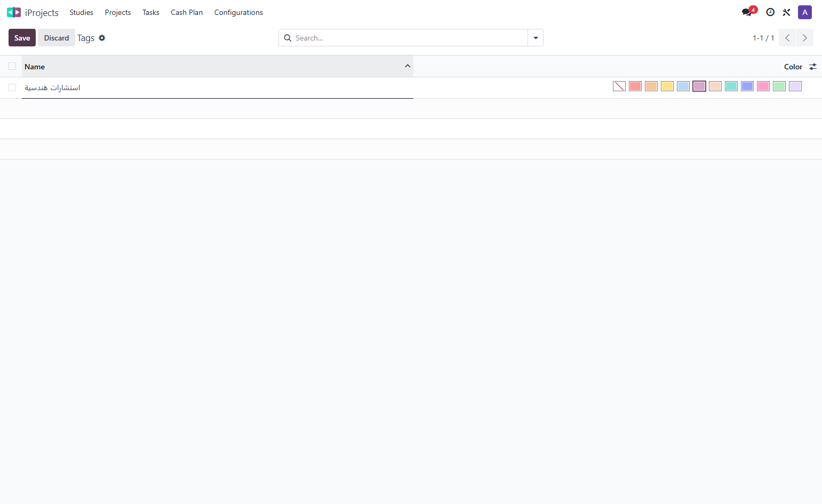Open the debug tools wrench icon
Image resolution: width=822 pixels, height=504 pixels.
[786, 12]
